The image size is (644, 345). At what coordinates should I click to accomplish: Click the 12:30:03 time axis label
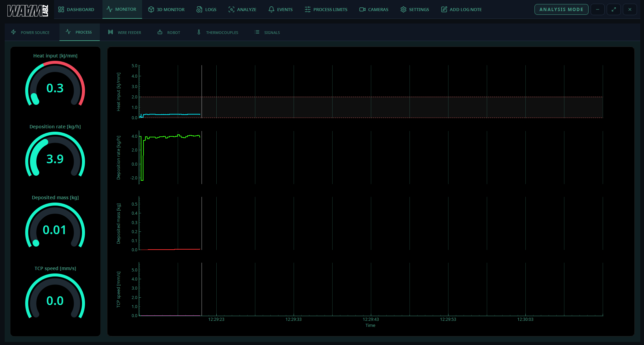(525, 319)
